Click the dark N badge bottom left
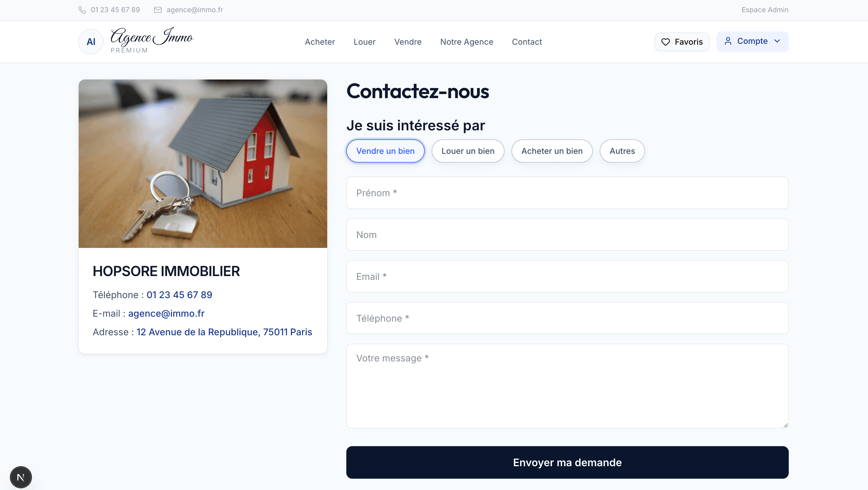868x490 pixels. pos(21,477)
